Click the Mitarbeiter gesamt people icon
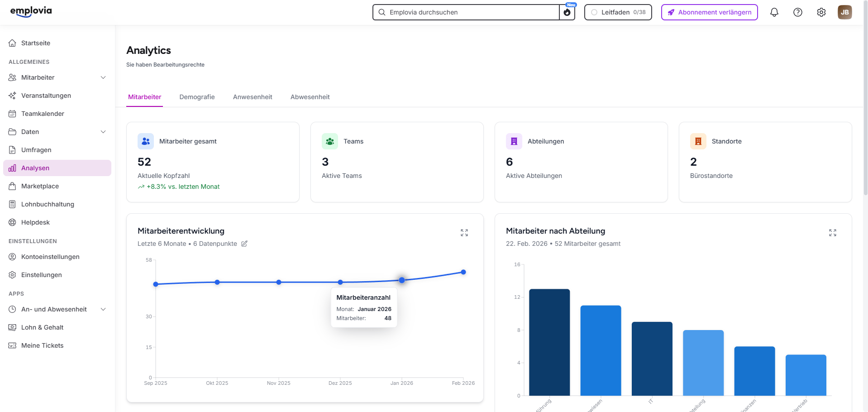The height and width of the screenshot is (412, 868). click(146, 141)
